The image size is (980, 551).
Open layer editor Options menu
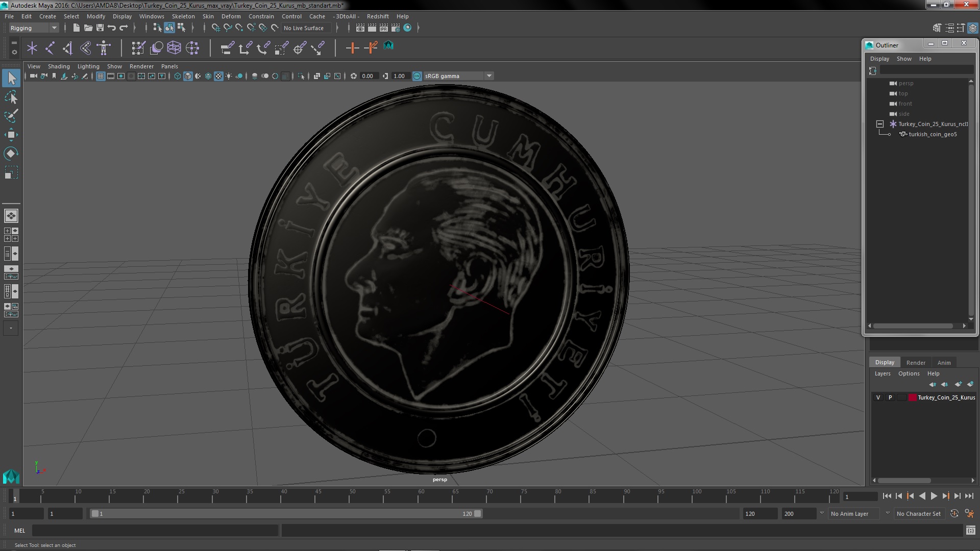(x=909, y=373)
